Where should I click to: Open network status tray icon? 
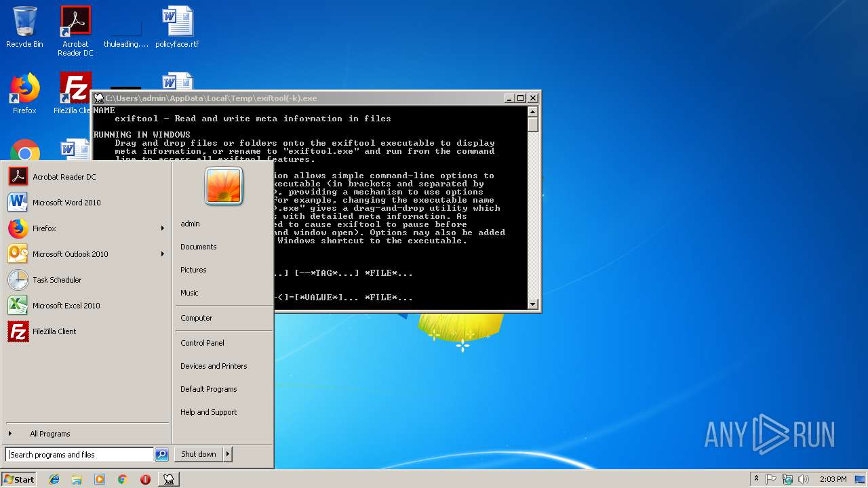pyautogui.click(x=787, y=479)
